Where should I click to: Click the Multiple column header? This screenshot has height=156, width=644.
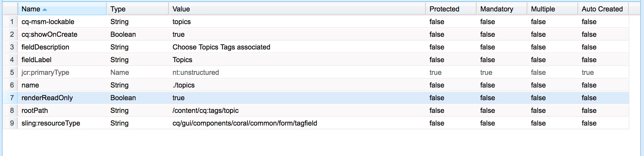click(552, 9)
